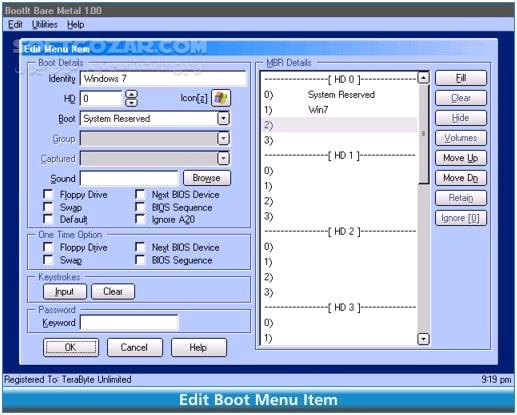Click the MBR list scroll down arrow
This screenshot has width=517, height=415.
423,339
